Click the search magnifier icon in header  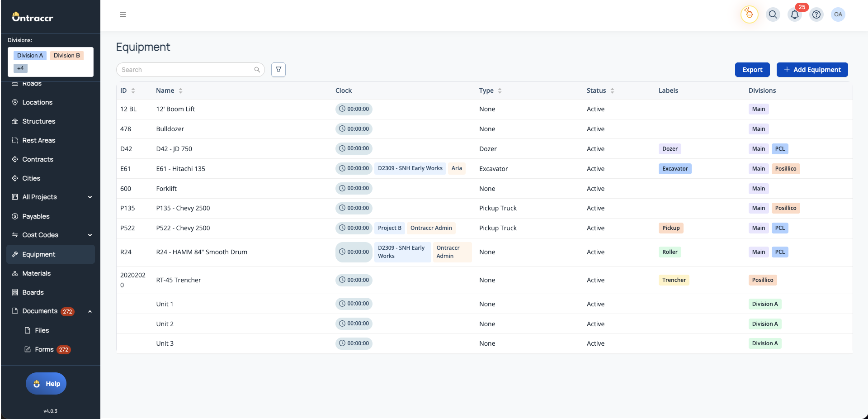[773, 14]
